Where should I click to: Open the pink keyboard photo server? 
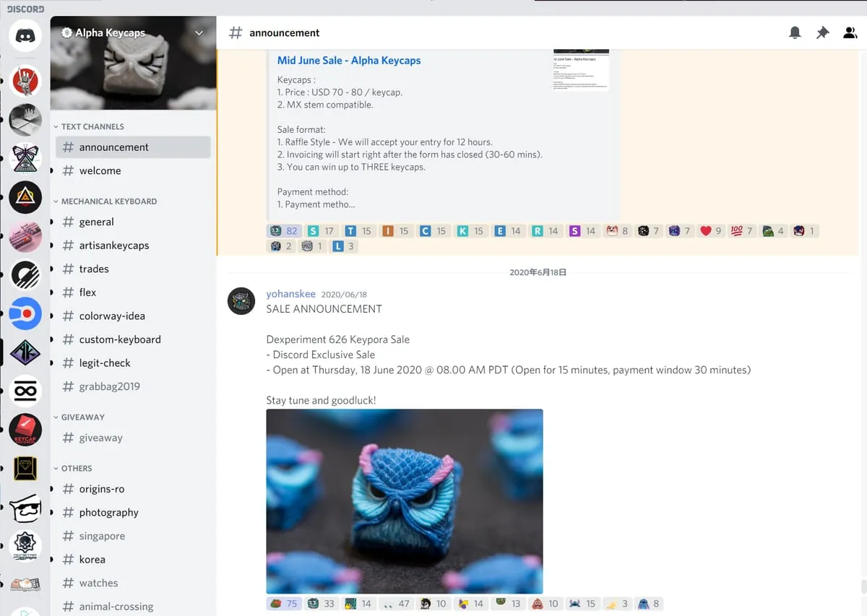pos(25,236)
